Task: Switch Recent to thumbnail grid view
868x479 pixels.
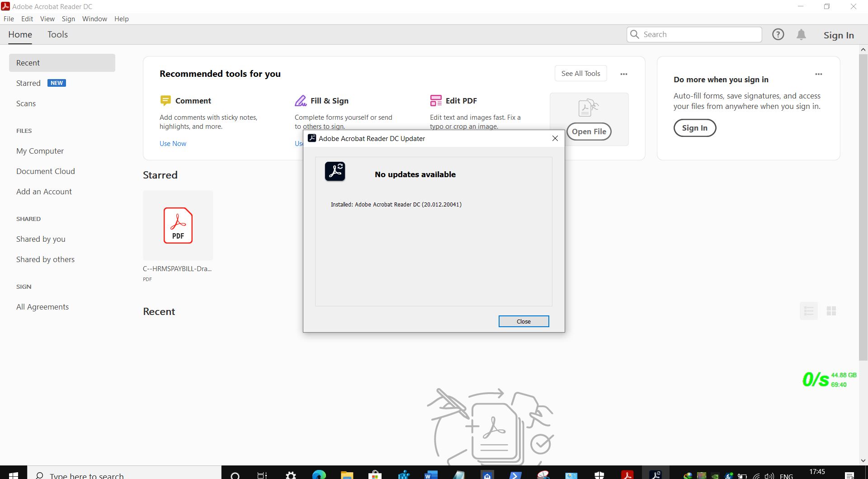Action: pos(831,311)
